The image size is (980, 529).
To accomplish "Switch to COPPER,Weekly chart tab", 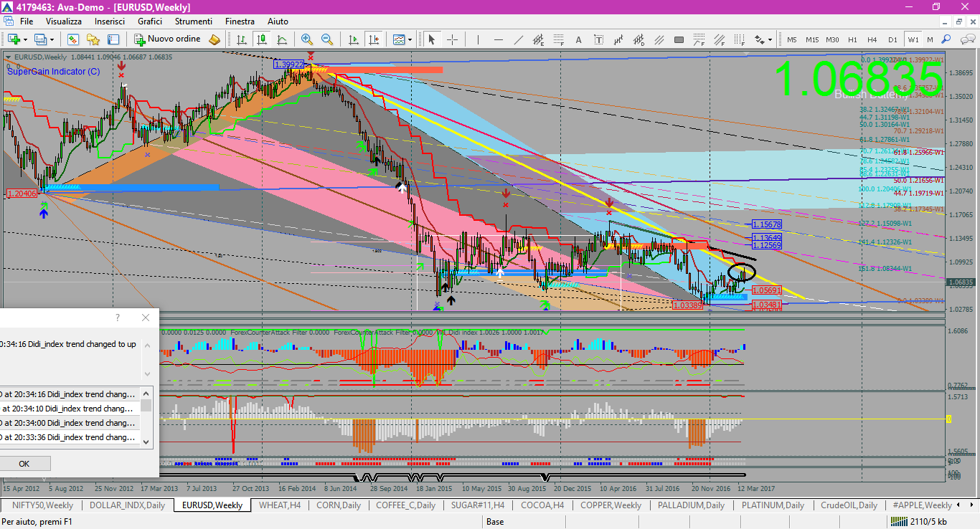I will click(x=611, y=505).
